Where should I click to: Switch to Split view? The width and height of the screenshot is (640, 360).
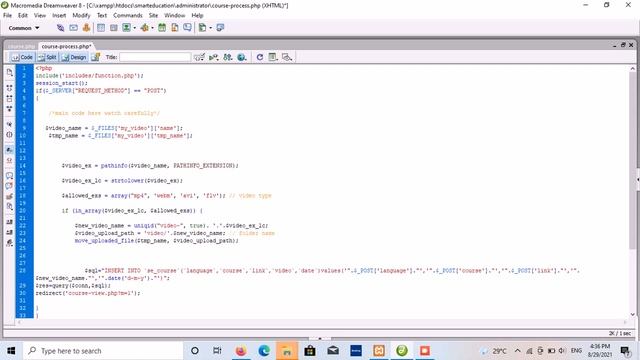pos(47,57)
